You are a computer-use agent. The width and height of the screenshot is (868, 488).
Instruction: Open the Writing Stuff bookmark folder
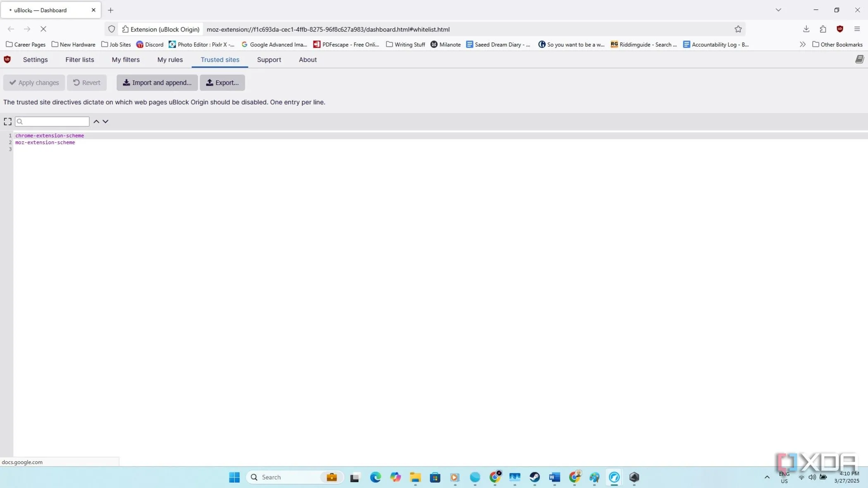click(x=405, y=44)
